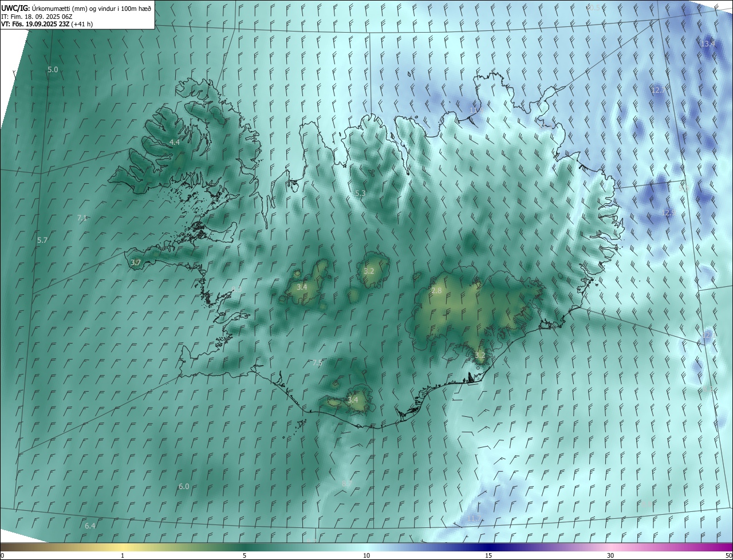Screen dimensions: 733x560
Task: Click the 4.4 value on the Westfjords peninsula
Action: [x=174, y=142]
